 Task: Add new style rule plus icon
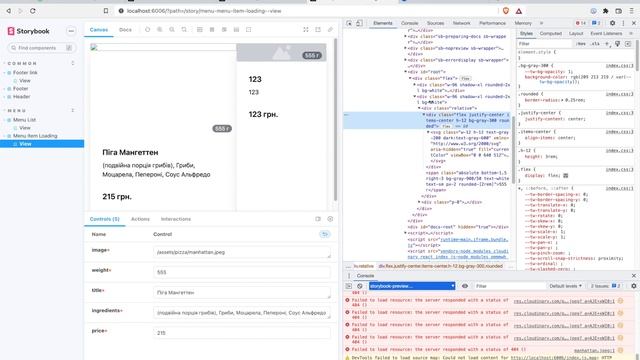[x=607, y=44]
